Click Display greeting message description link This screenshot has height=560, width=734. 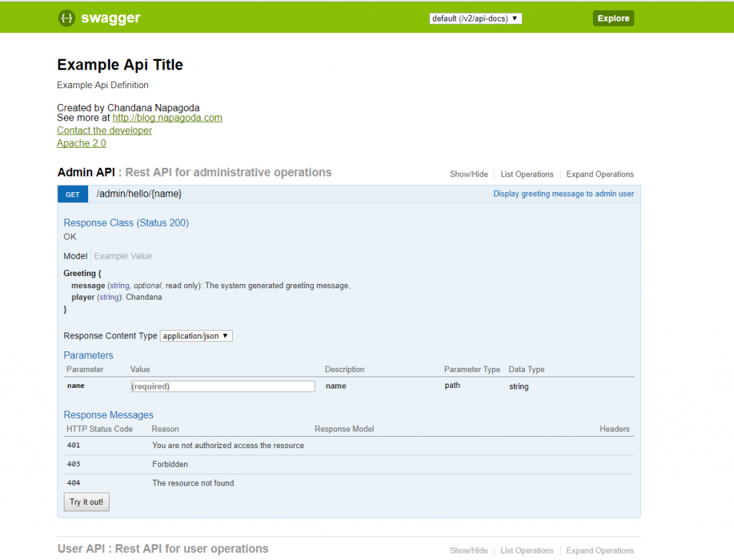tap(563, 194)
